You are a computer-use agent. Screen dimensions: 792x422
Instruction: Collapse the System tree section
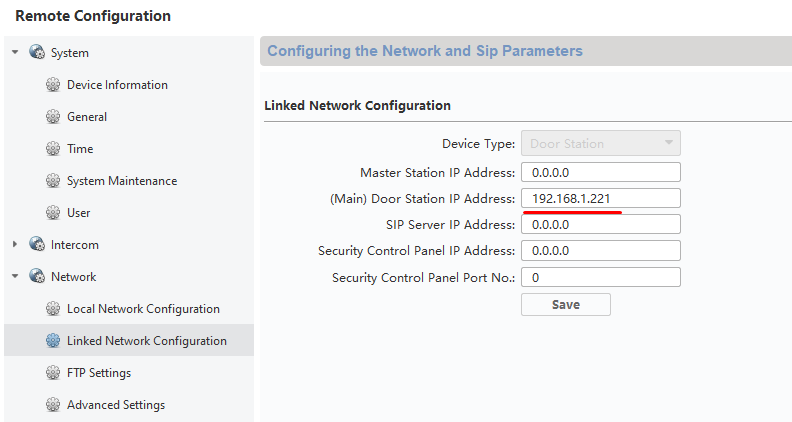(15, 52)
